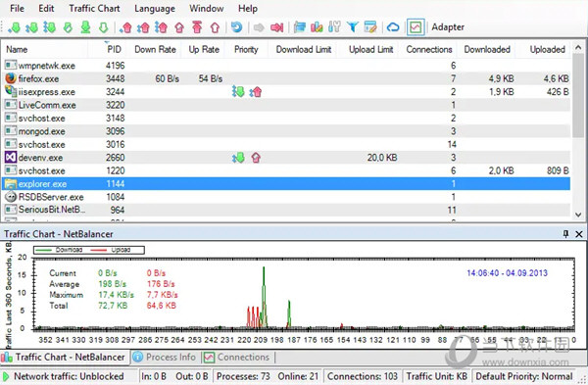Set normal download priority (second green arrow)
588x385 pixels.
(x=32, y=27)
